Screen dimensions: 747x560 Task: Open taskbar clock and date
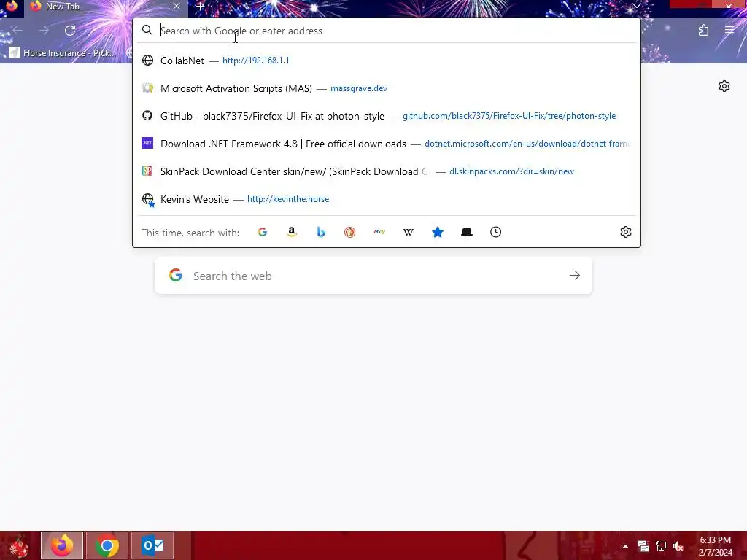tap(715, 546)
